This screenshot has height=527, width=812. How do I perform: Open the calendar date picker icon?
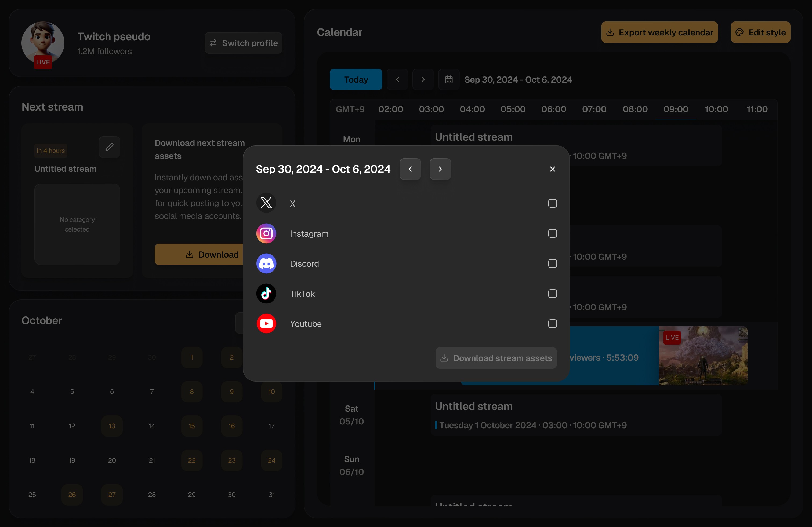click(449, 79)
